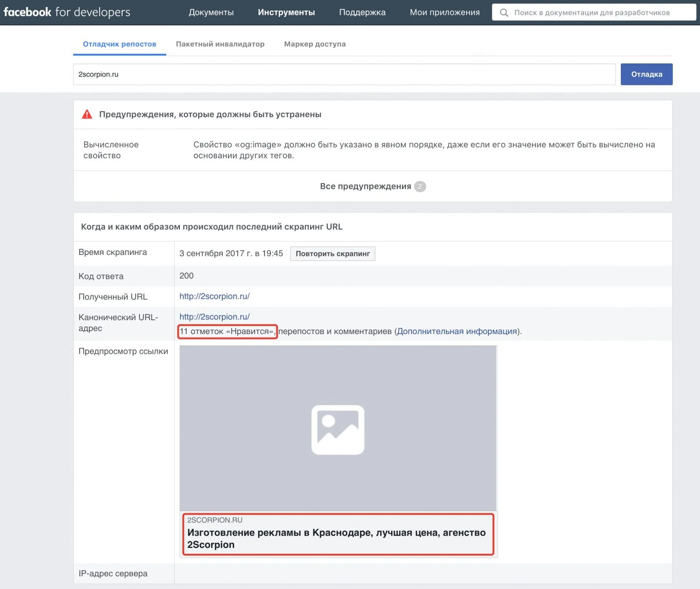Switch to Пакетный инвалидатор tab
700x589 pixels.
click(x=220, y=44)
